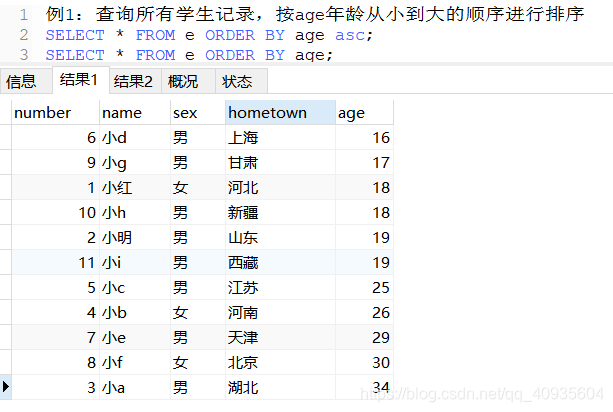This screenshot has height=412, width=613.
Task: Select the name cell 小i
Action: point(135,263)
